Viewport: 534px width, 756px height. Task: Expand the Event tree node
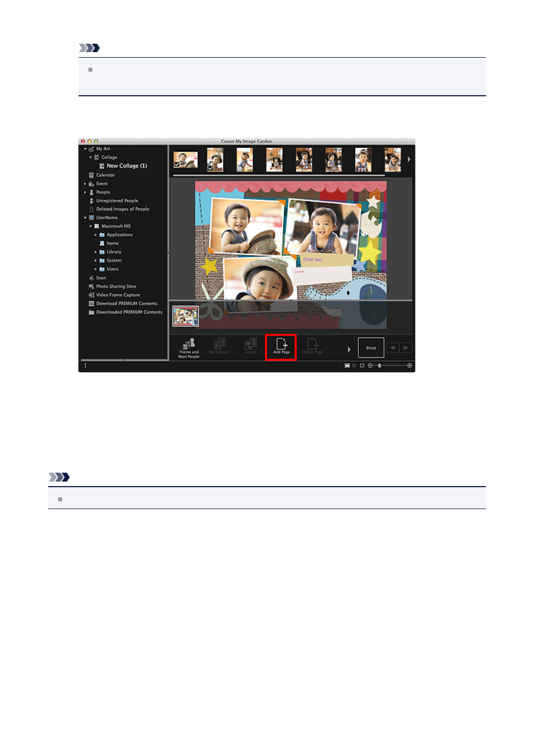(85, 184)
